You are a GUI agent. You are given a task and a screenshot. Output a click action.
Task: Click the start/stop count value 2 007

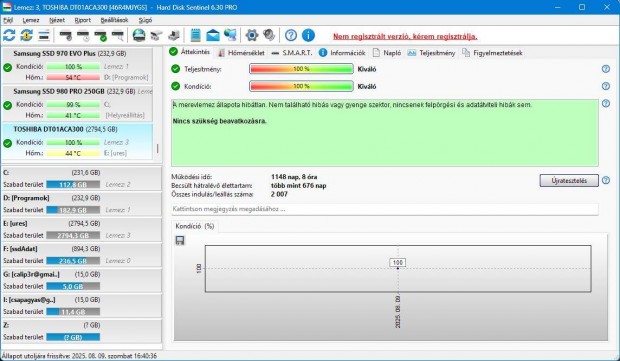point(280,194)
